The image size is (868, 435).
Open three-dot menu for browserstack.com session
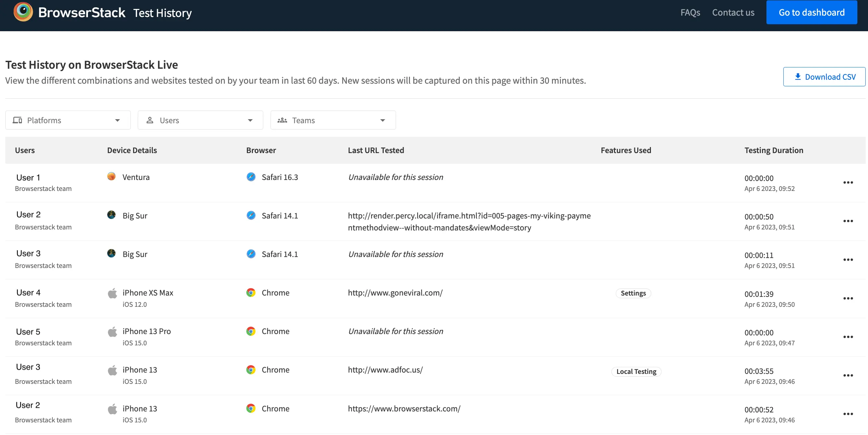[x=848, y=414]
